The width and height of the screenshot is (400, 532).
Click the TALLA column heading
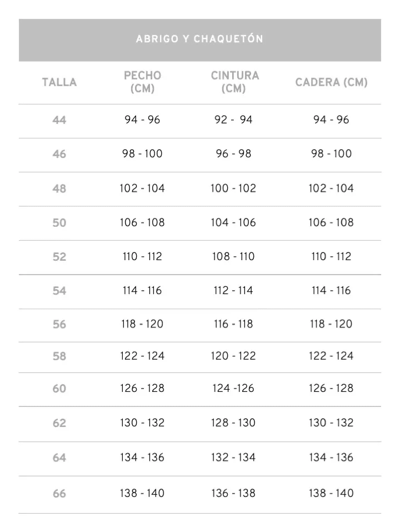click(x=59, y=83)
